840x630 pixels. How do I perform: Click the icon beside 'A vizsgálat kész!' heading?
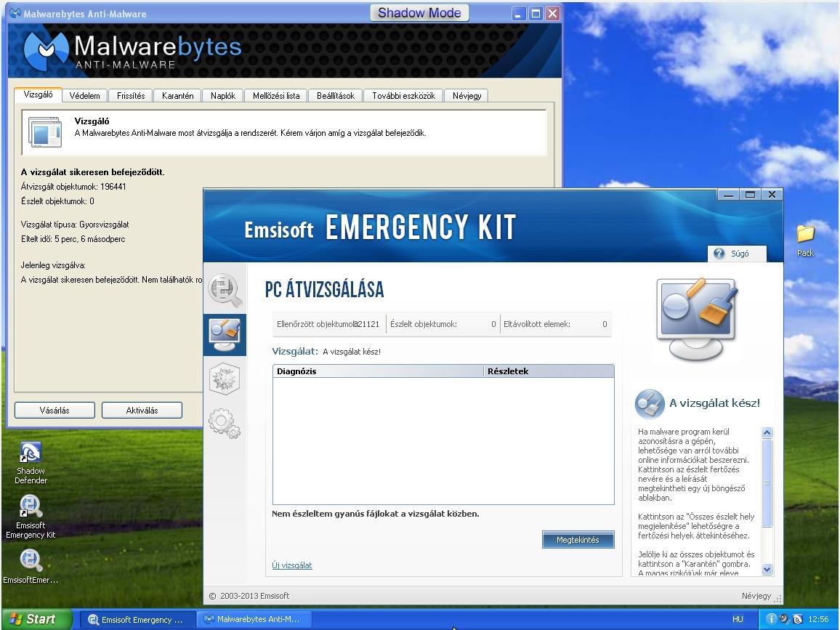[650, 403]
